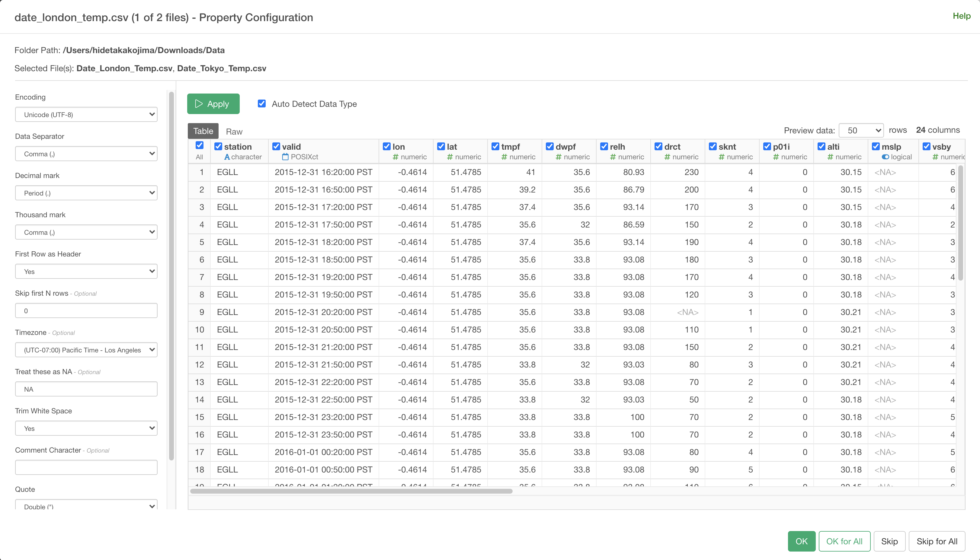Click the numeric hash icon under drct

click(667, 157)
